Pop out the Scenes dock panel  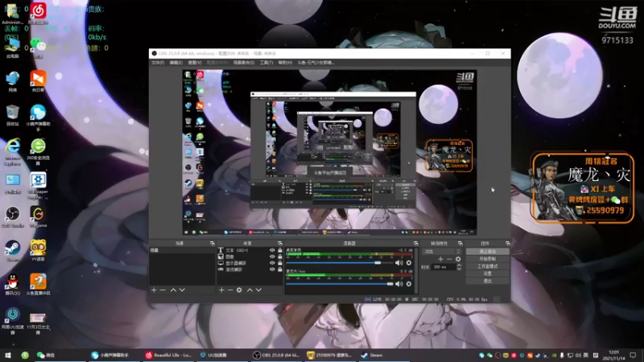click(212, 244)
